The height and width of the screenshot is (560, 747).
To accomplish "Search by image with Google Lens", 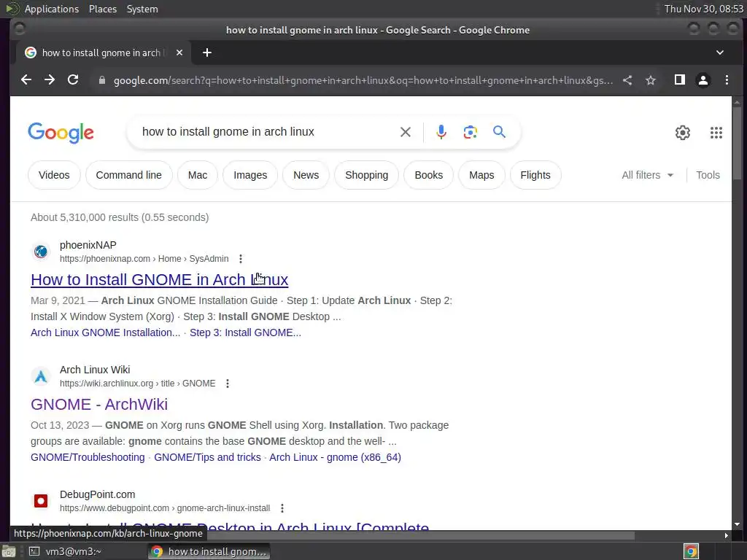I will [x=471, y=132].
